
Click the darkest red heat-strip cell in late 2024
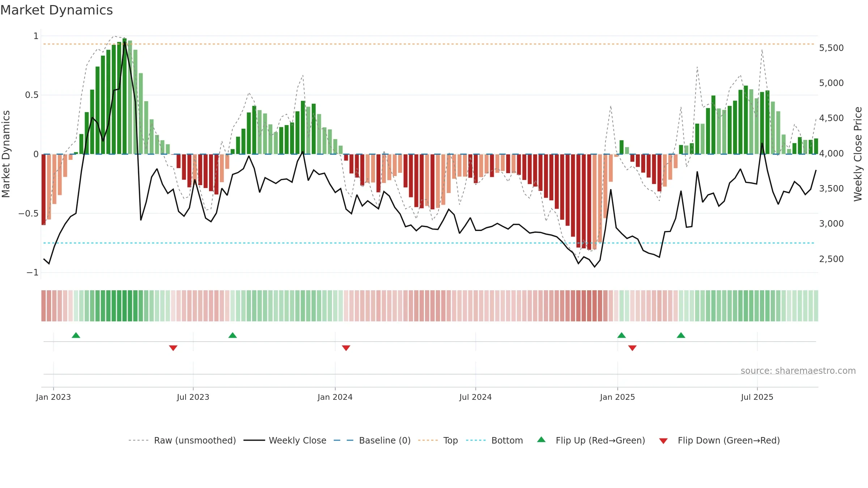tap(590, 306)
